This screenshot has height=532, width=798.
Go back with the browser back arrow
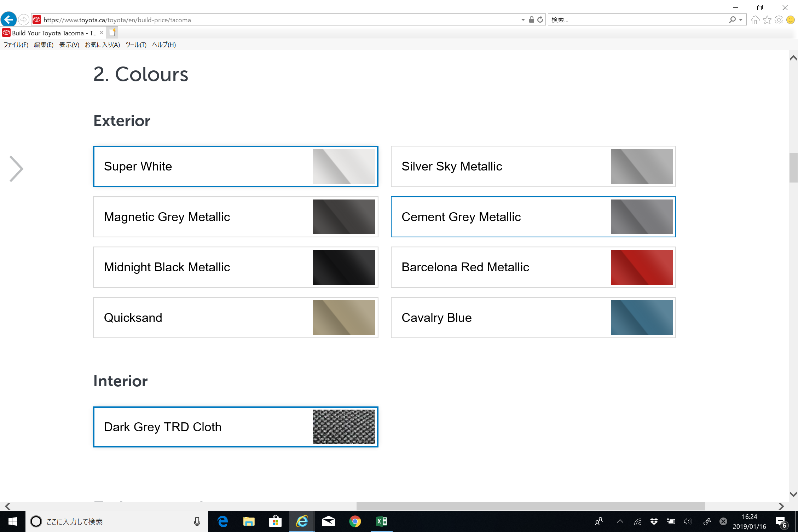pos(8,19)
